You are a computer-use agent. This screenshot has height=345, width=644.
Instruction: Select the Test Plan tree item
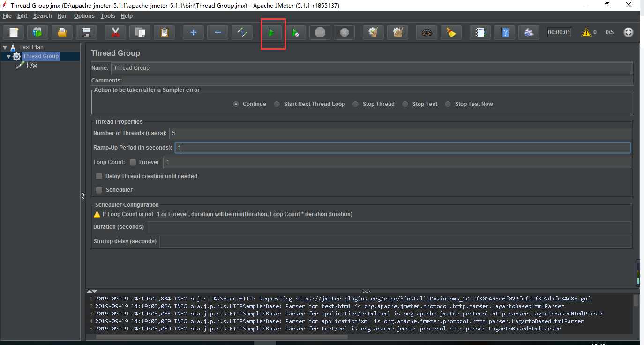click(x=31, y=47)
